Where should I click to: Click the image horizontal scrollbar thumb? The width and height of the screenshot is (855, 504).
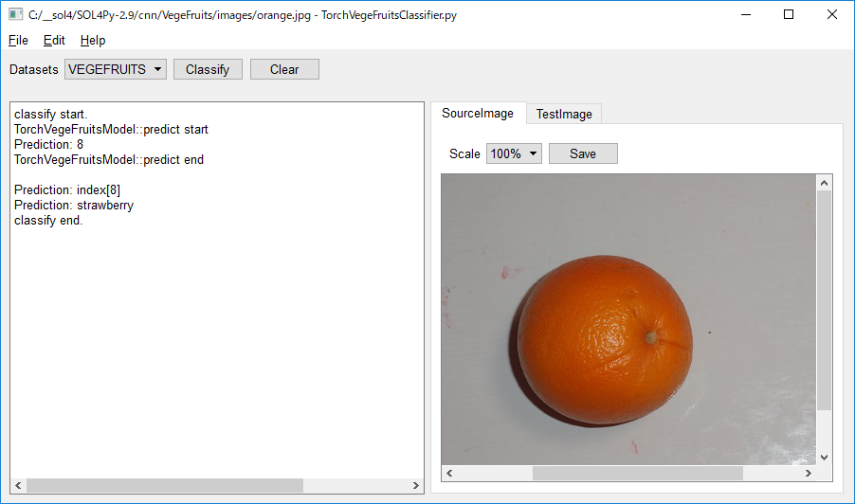coord(637,473)
